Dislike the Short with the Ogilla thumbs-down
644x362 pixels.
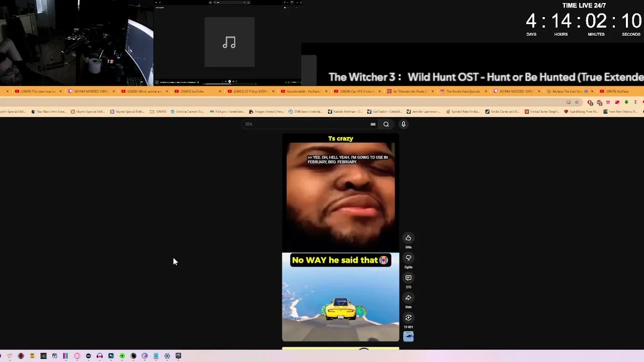tap(408, 258)
